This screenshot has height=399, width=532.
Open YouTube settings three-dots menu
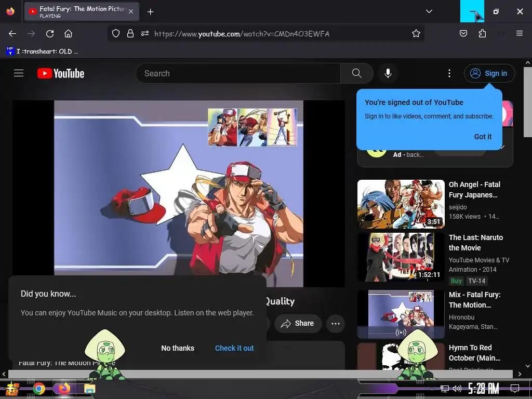click(449, 73)
